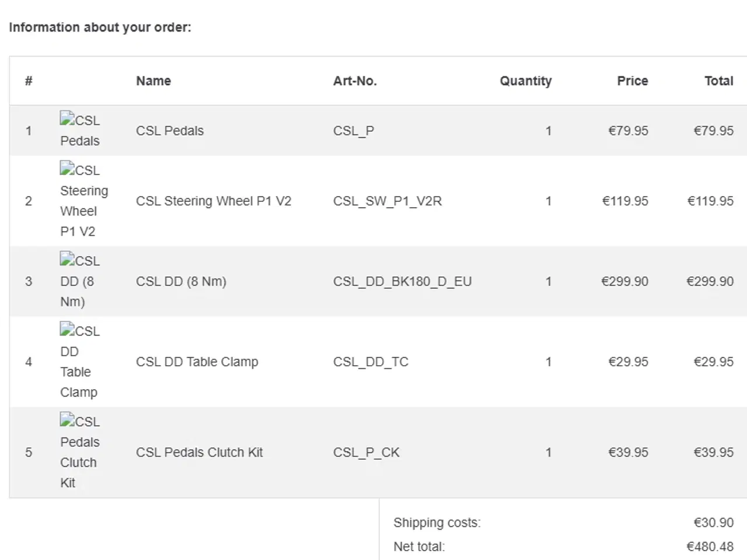Click the CSL DD (8 Nm) product name

[181, 282]
